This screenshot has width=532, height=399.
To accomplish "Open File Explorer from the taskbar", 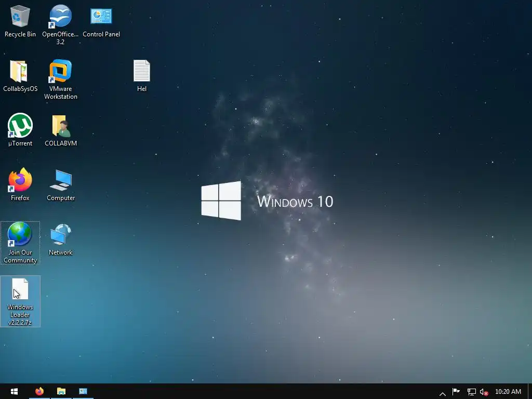I will (x=61, y=391).
